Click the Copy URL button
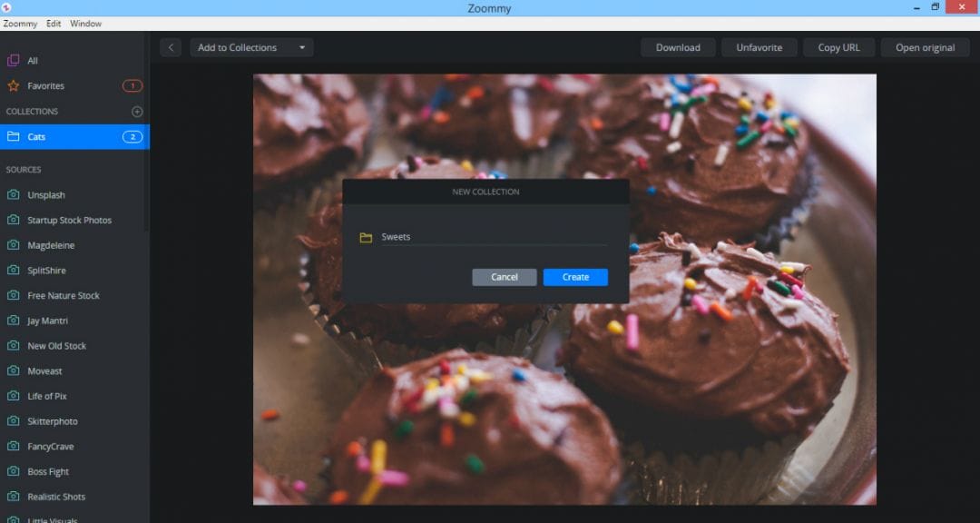Screen dimensions: 980x523 point(838,47)
